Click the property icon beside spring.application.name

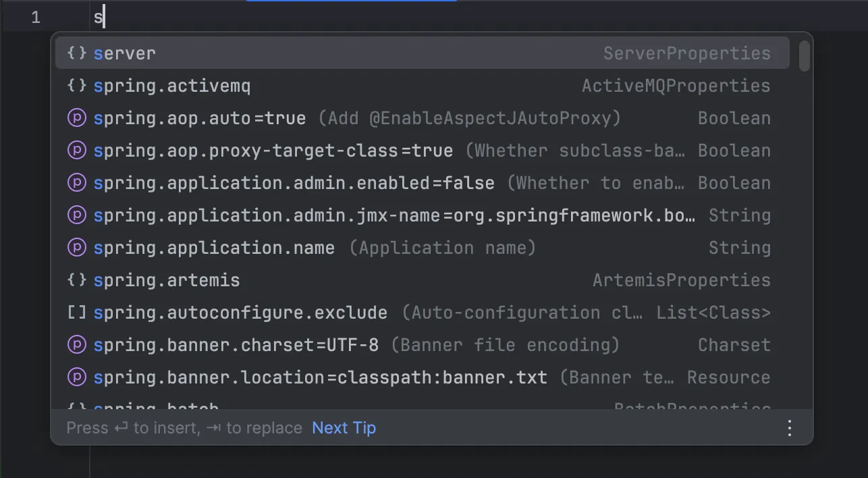pyautogui.click(x=77, y=247)
